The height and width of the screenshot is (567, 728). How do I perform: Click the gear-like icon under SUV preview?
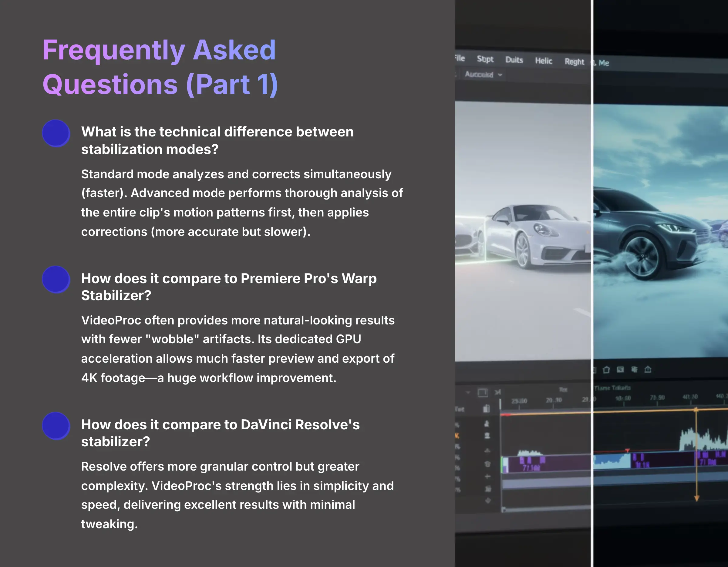pos(634,369)
